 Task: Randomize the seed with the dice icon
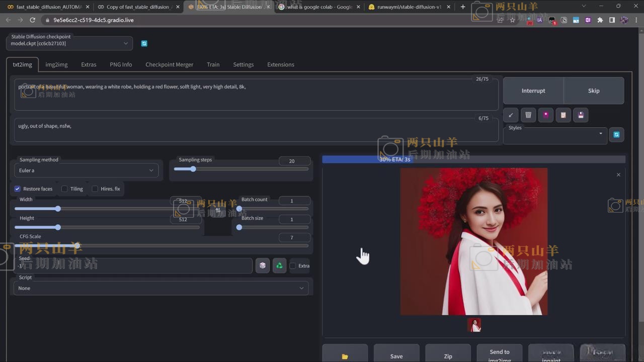[262, 266]
